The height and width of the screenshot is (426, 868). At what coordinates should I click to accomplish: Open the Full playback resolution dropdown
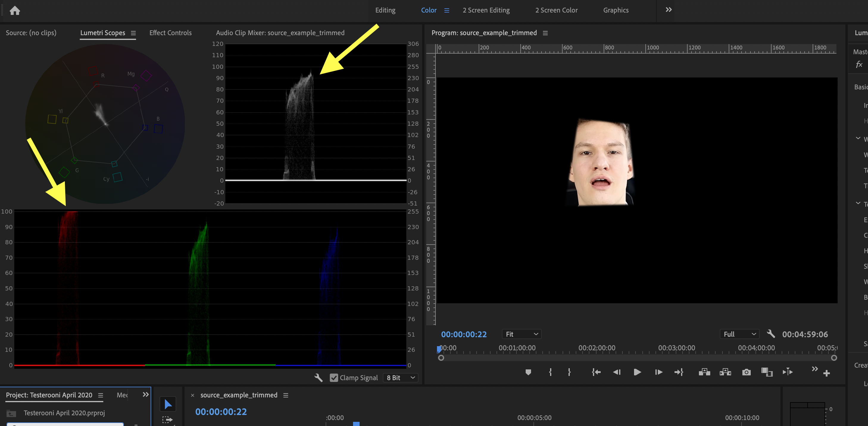click(x=739, y=334)
